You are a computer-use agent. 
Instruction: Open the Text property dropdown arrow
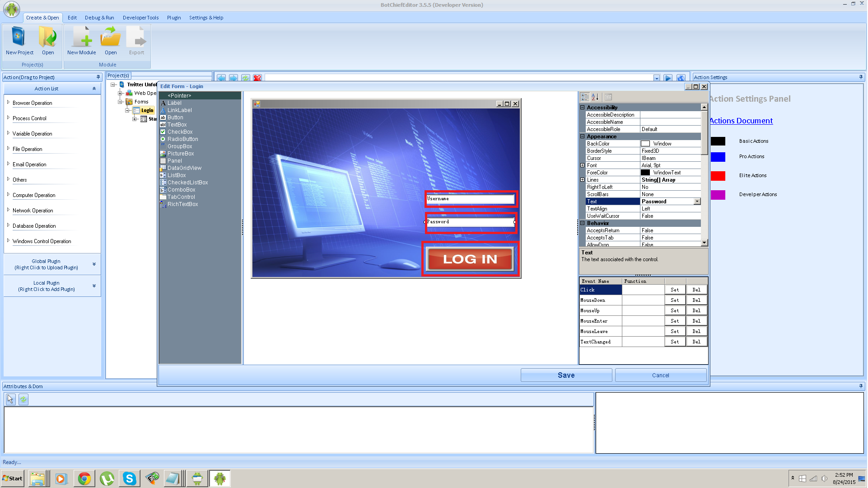(x=697, y=202)
